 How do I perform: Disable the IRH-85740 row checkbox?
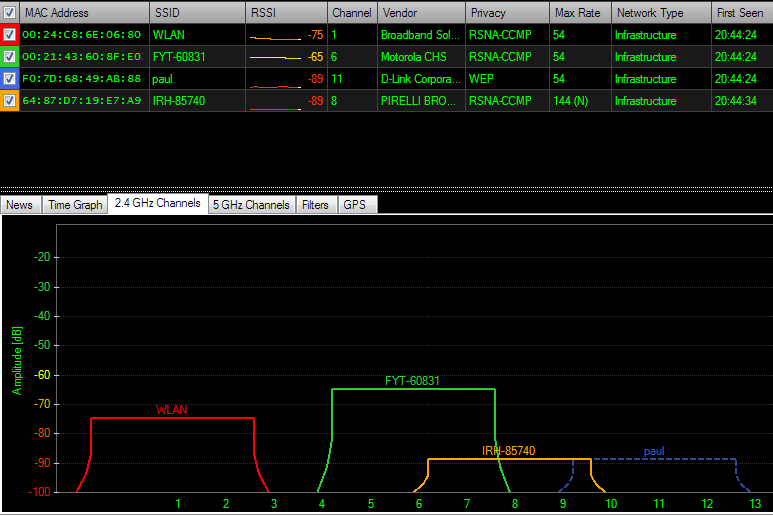click(10, 101)
